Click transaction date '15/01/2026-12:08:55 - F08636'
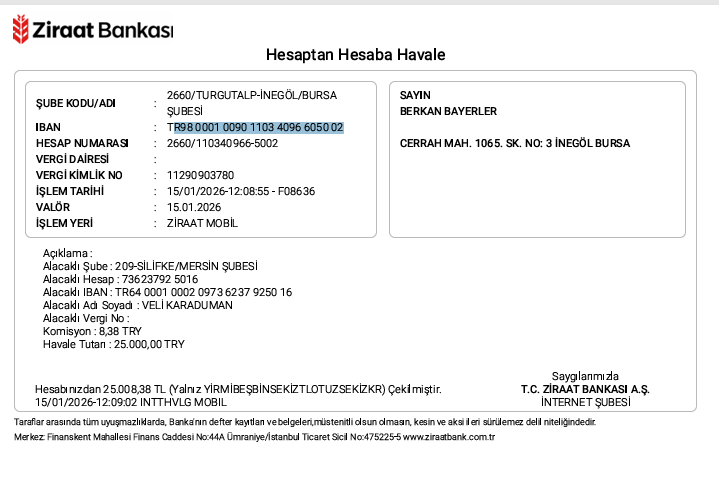The height and width of the screenshot is (500, 719). 241,191
